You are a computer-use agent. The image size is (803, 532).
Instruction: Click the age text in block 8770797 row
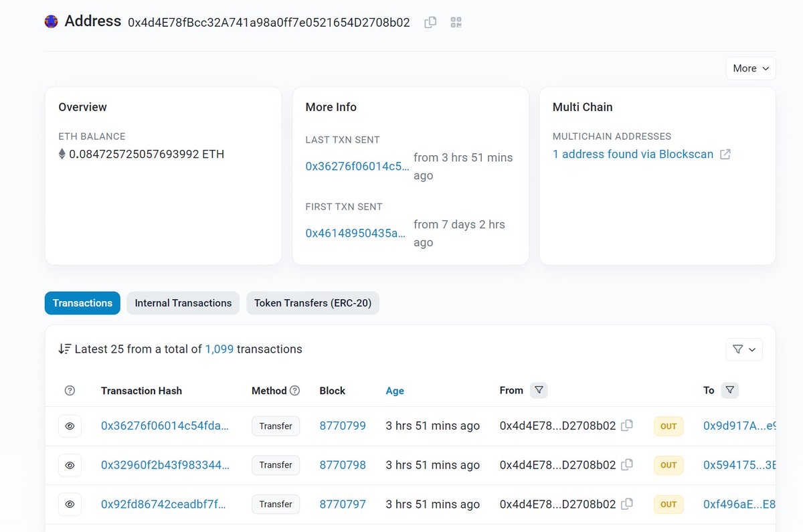coord(433,504)
